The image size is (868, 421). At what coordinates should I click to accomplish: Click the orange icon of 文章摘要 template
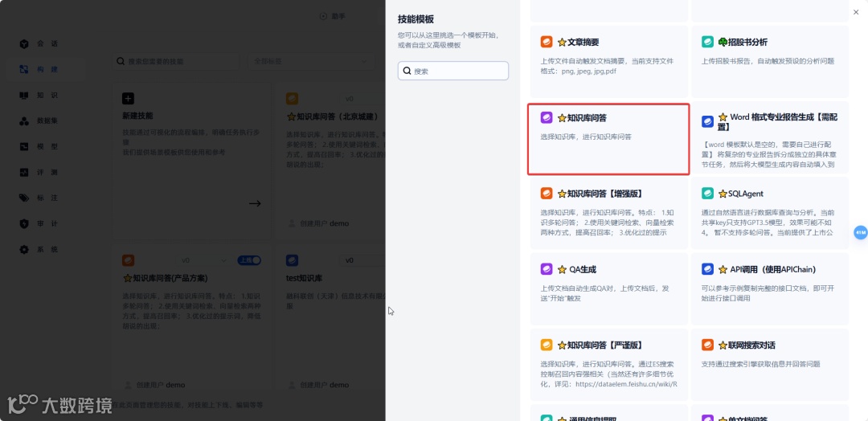coord(547,42)
